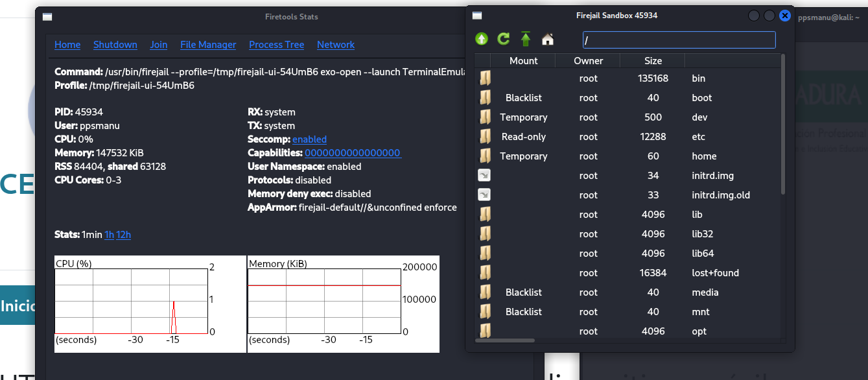868x380 pixels.
Task: Click the Read-only mount label for etc
Action: pyautogui.click(x=524, y=137)
